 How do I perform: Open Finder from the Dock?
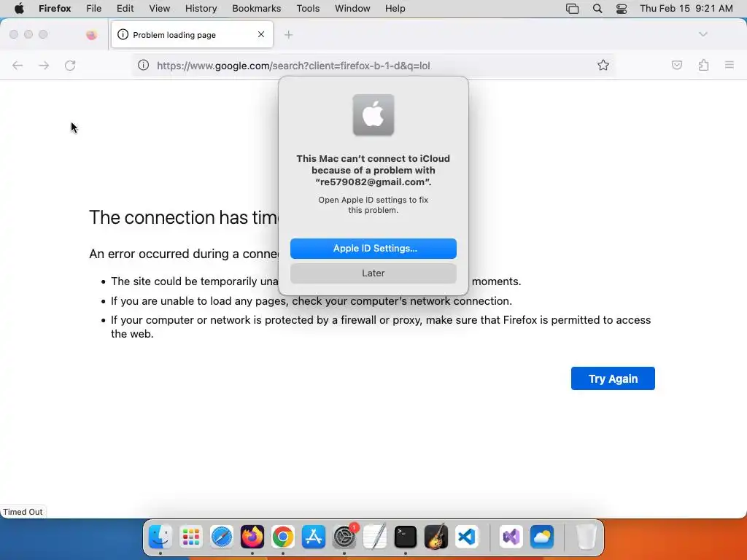tap(160, 537)
